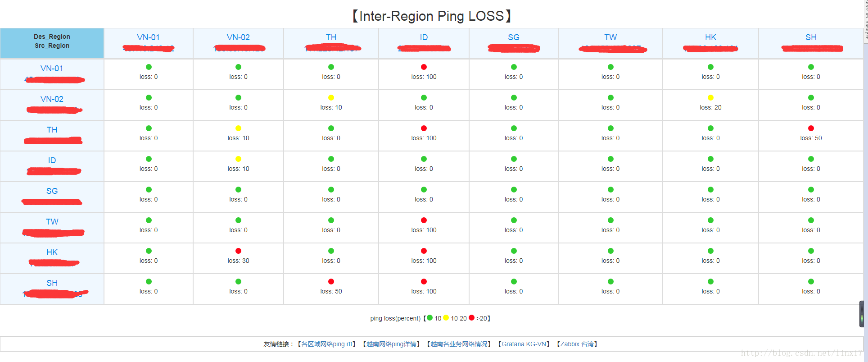Open the Zabbix.台湾 link
868x362 pixels.
[577, 344]
